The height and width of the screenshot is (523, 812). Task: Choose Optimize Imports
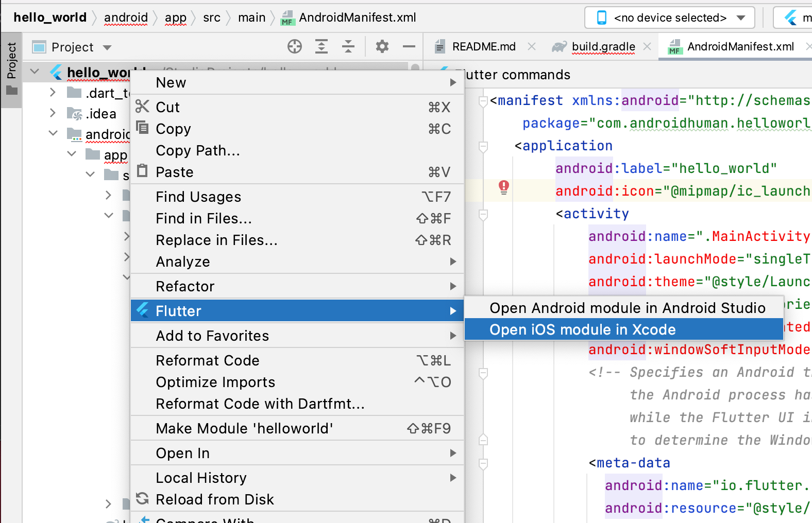pos(297,382)
